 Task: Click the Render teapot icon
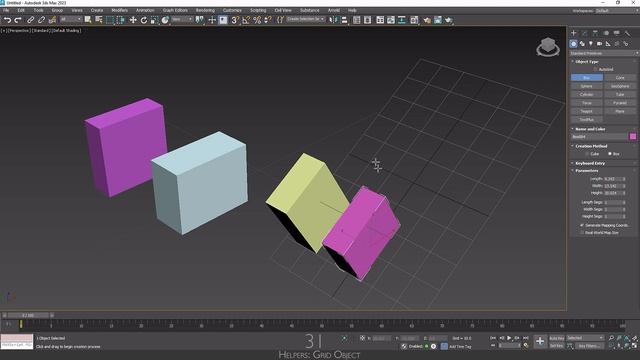tap(449, 20)
